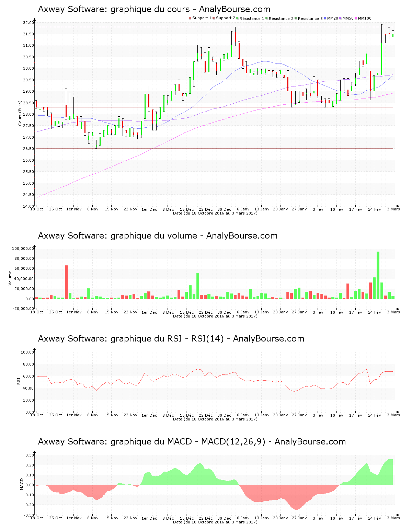Click the red Support 1 legend swatch
Screen dimensions: 412x532
click(190, 18)
